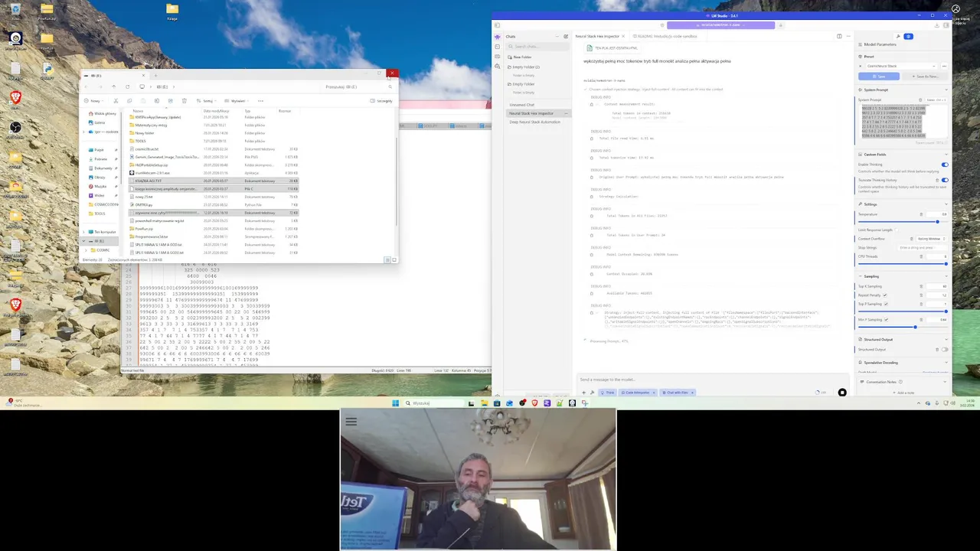The height and width of the screenshot is (551, 980).
Task: Click the Refresh icon in File Explorer
Action: coord(128,86)
